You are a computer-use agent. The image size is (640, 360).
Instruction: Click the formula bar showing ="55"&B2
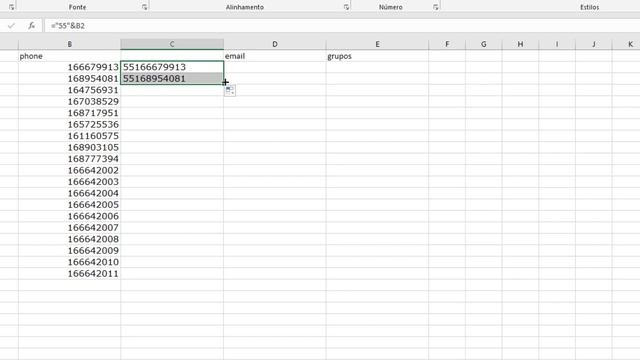tap(342, 26)
